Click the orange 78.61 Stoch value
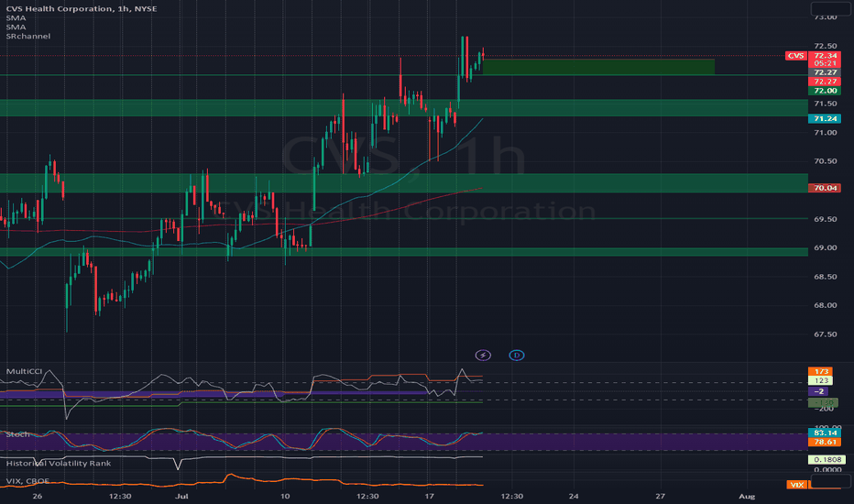 point(825,442)
